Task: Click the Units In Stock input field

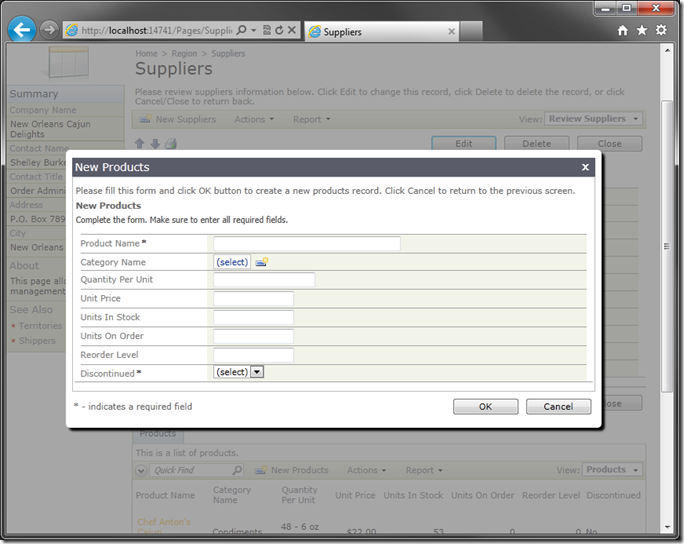Action: (253, 317)
